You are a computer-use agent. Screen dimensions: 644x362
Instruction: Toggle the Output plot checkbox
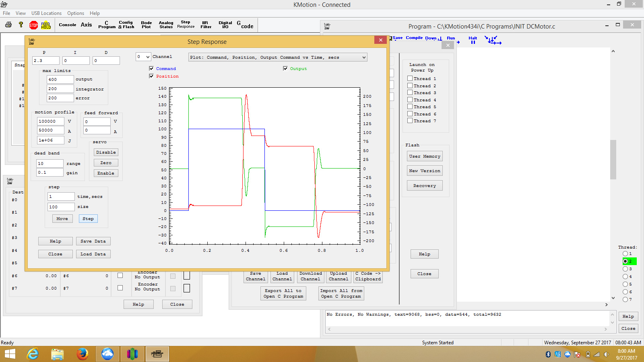(285, 68)
